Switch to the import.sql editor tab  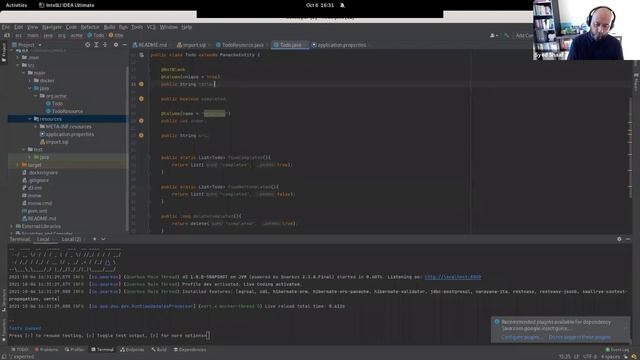[192, 45]
